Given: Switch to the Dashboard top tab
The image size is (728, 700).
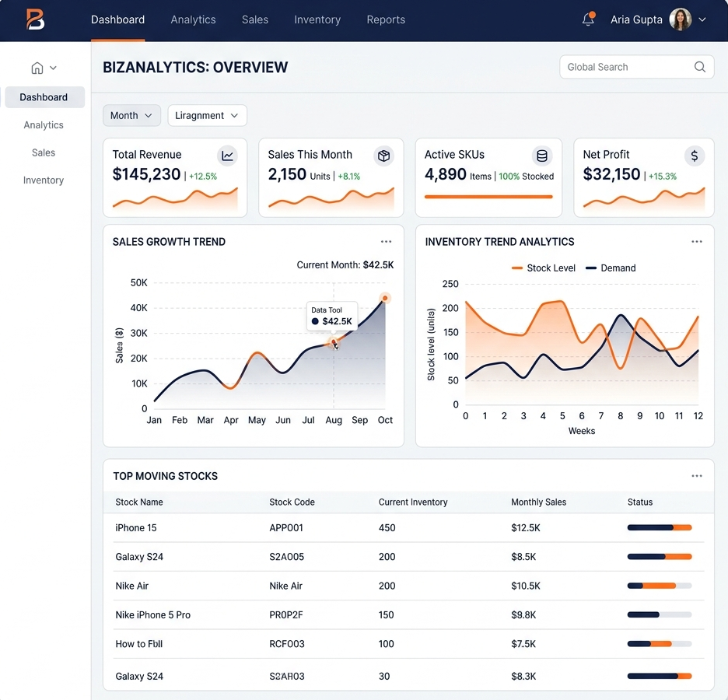Looking at the screenshot, I should pyautogui.click(x=118, y=19).
